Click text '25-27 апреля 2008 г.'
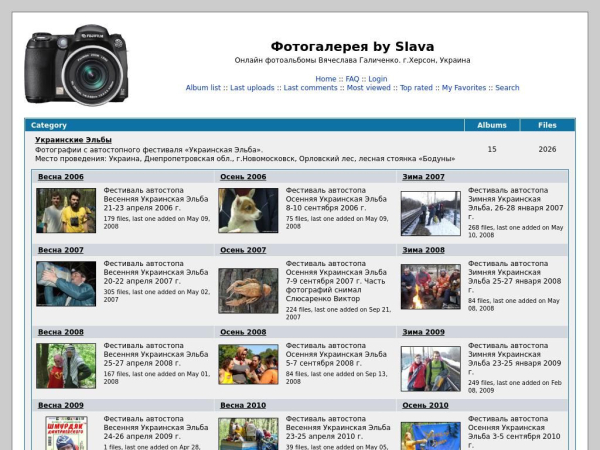This screenshot has height=450, width=600. click(142, 363)
